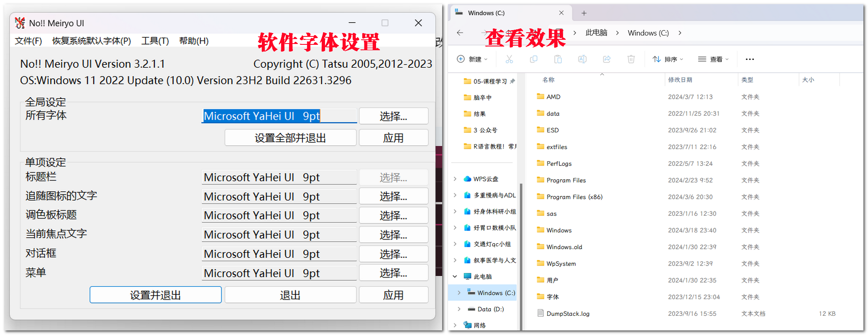Viewport: 868px width, 335px height.
Task: Click the paste clipboard icon in Explorer
Action: [x=558, y=59]
